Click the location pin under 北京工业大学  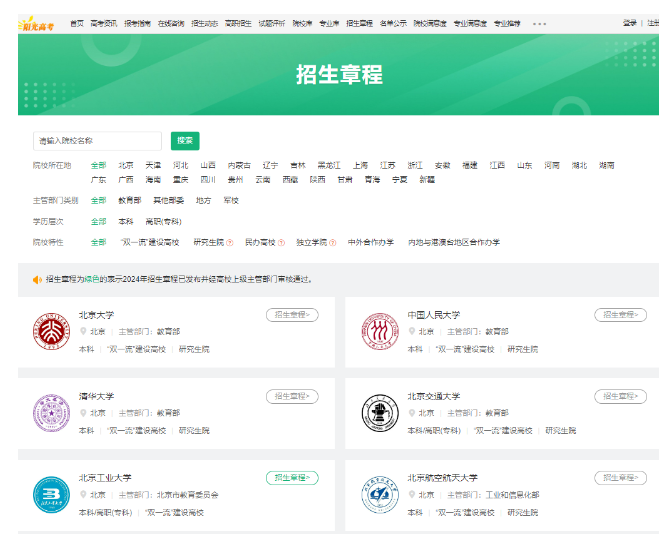83,494
